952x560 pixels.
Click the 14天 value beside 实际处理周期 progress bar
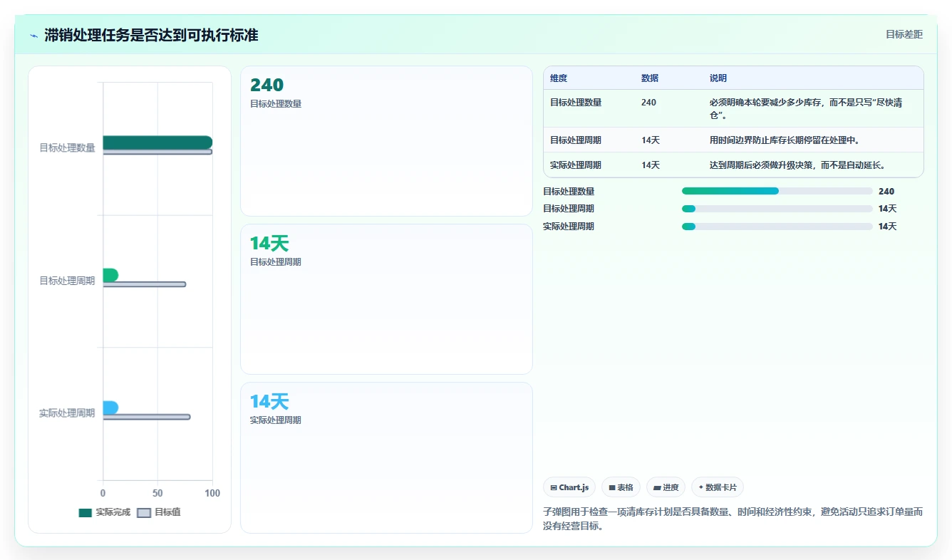point(888,227)
